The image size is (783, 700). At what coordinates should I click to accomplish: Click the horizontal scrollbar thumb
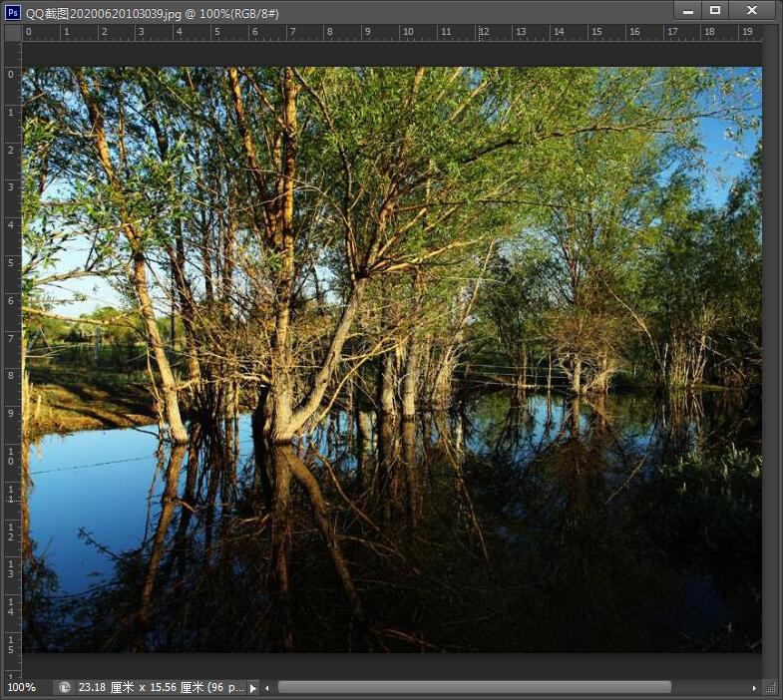click(474, 687)
